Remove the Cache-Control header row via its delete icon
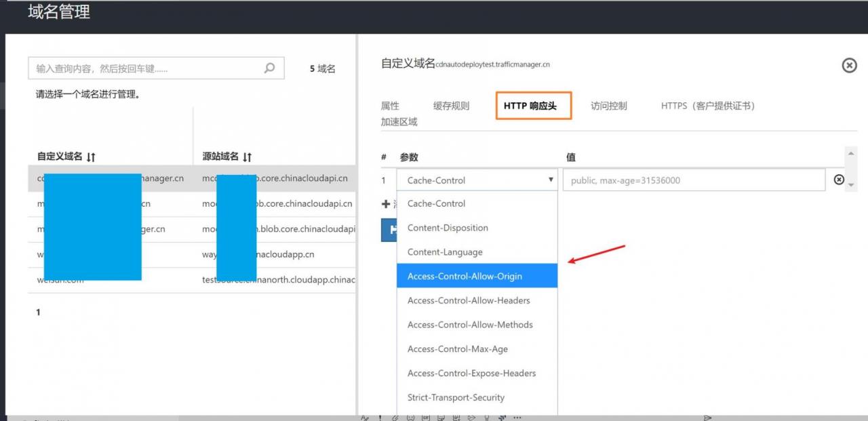The width and height of the screenshot is (868, 421). (840, 180)
